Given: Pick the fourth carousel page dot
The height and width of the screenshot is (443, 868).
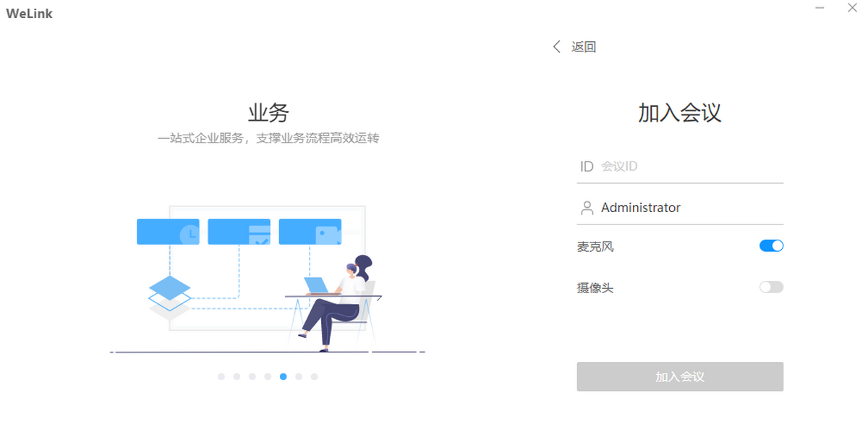Looking at the screenshot, I should (268, 376).
